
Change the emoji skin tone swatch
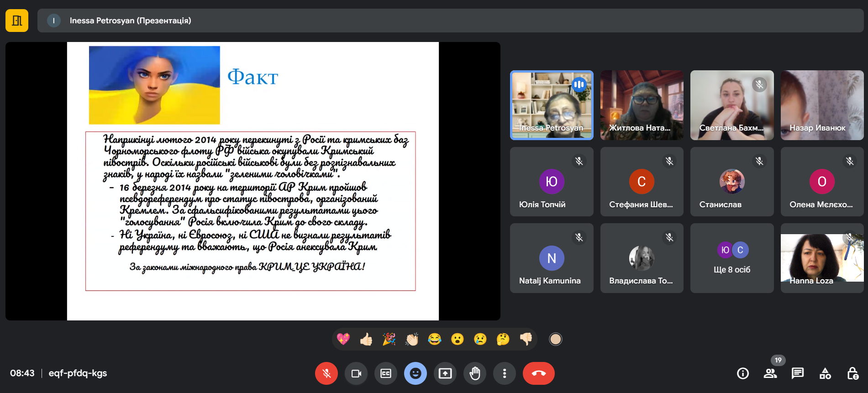click(555, 339)
